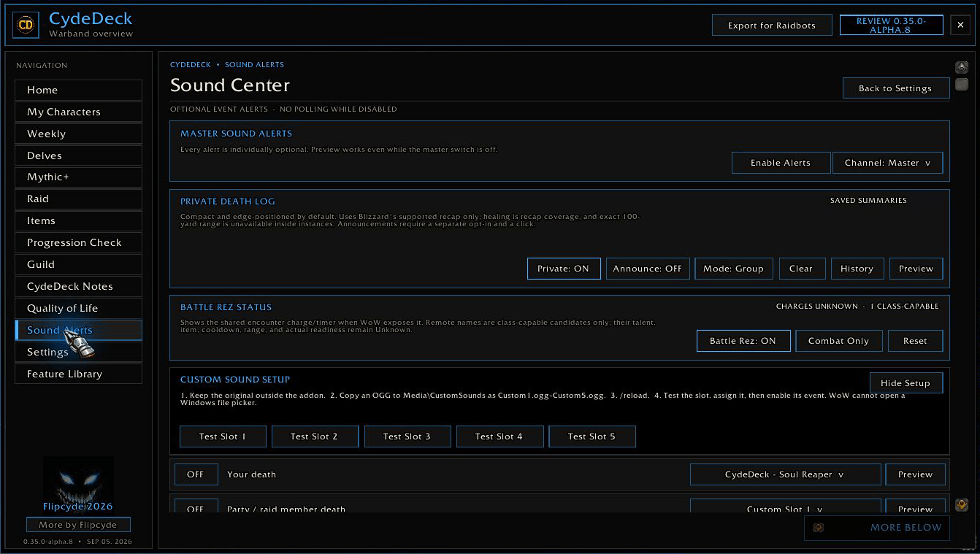Open the Channel: Master dropdown
Image resolution: width=980 pixels, height=554 pixels.
pyautogui.click(x=887, y=163)
